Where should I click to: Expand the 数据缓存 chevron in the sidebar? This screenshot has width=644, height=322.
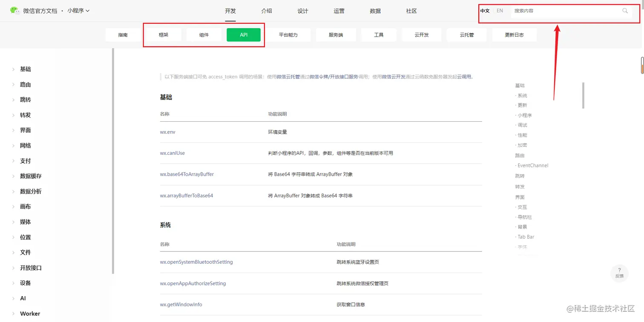tap(13, 176)
